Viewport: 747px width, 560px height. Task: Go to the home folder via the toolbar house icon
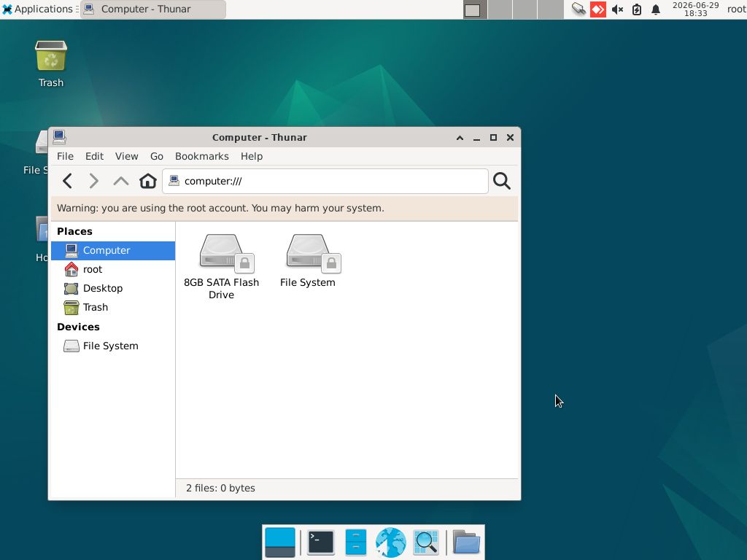pyautogui.click(x=147, y=181)
